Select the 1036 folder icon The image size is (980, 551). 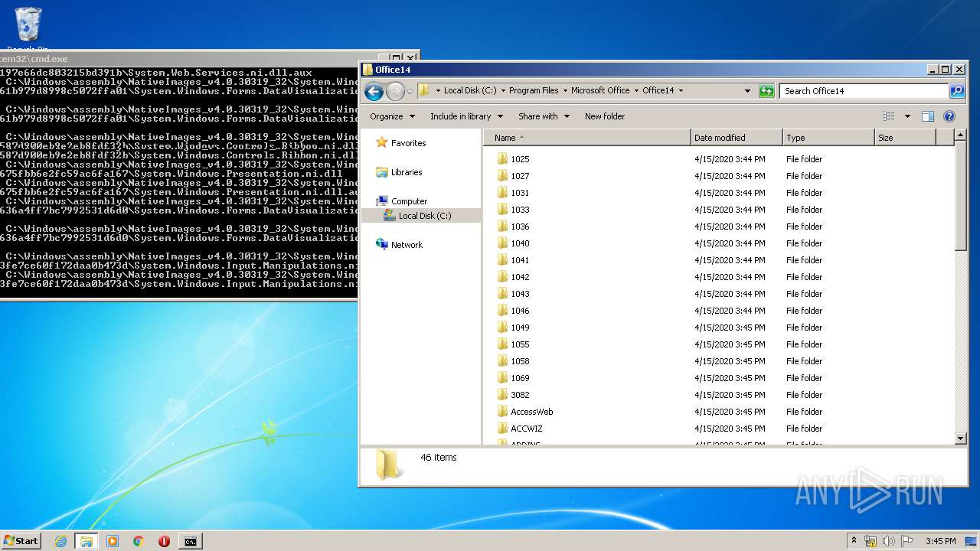(502, 227)
